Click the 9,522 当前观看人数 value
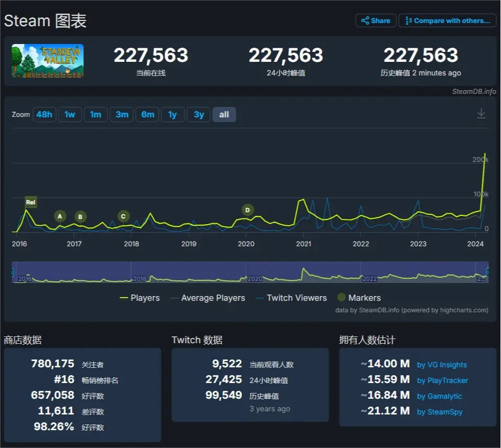 pyautogui.click(x=227, y=364)
